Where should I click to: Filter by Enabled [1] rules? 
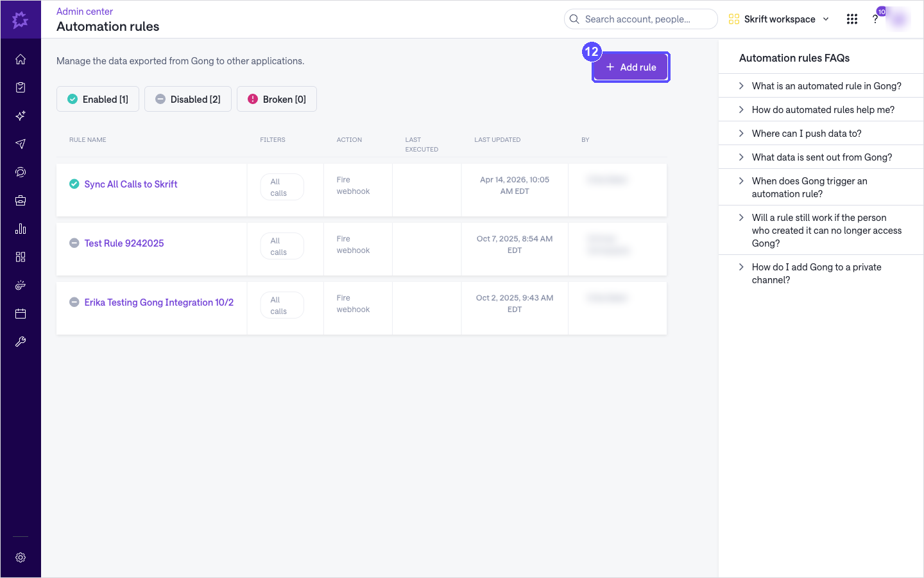(x=98, y=99)
